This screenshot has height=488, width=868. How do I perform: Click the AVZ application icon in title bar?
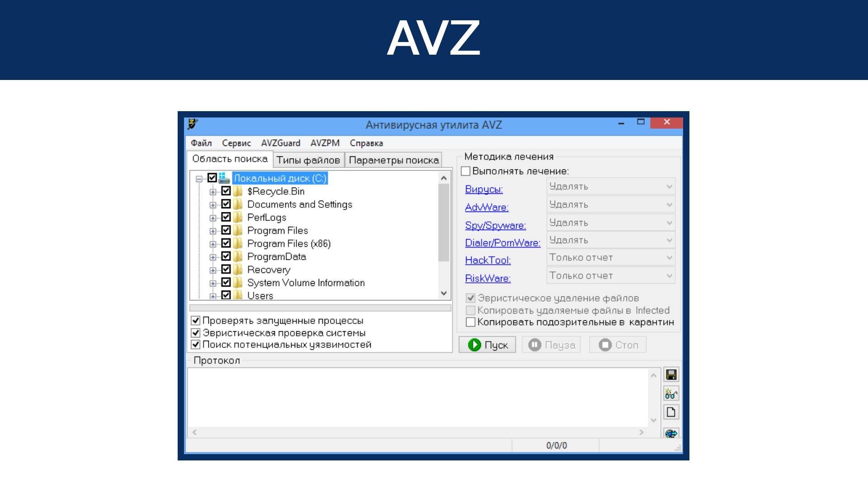193,124
